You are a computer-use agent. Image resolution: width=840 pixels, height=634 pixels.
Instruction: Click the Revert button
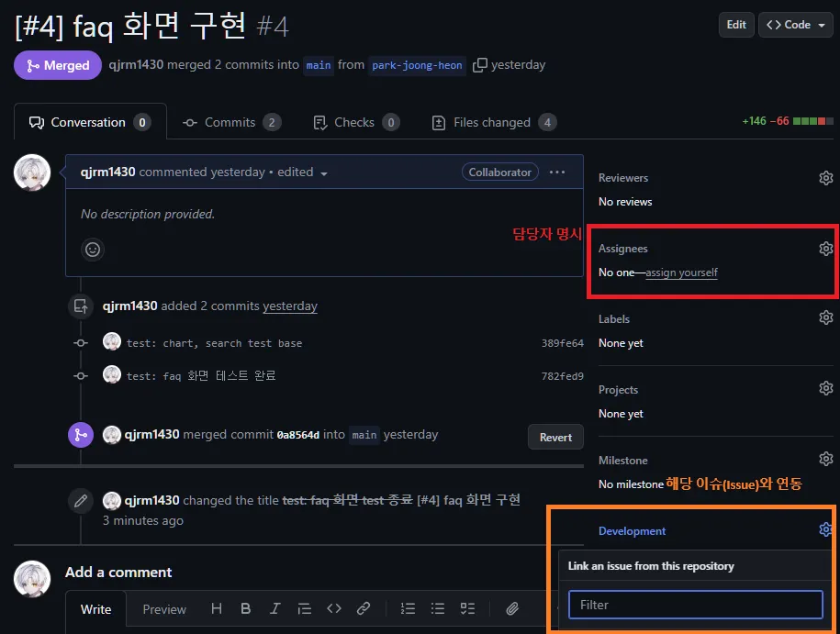[555, 437]
